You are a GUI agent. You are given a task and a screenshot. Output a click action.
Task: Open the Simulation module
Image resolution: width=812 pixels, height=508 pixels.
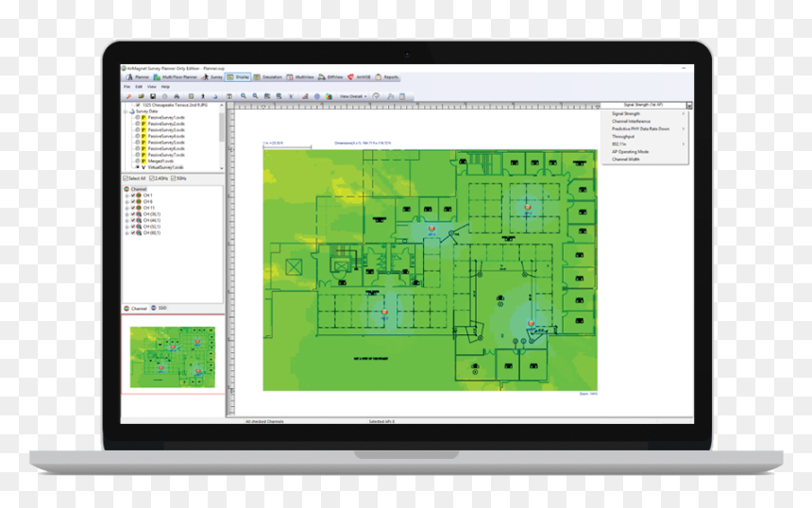click(x=268, y=77)
